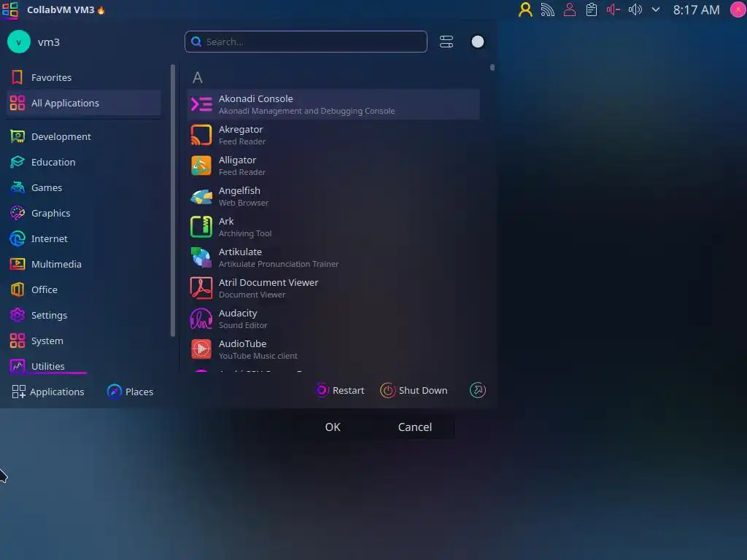Launch Akregator feed reader icon

201,135
